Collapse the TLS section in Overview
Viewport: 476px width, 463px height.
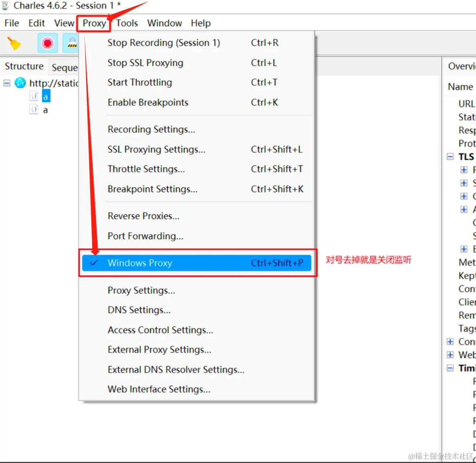tap(450, 157)
